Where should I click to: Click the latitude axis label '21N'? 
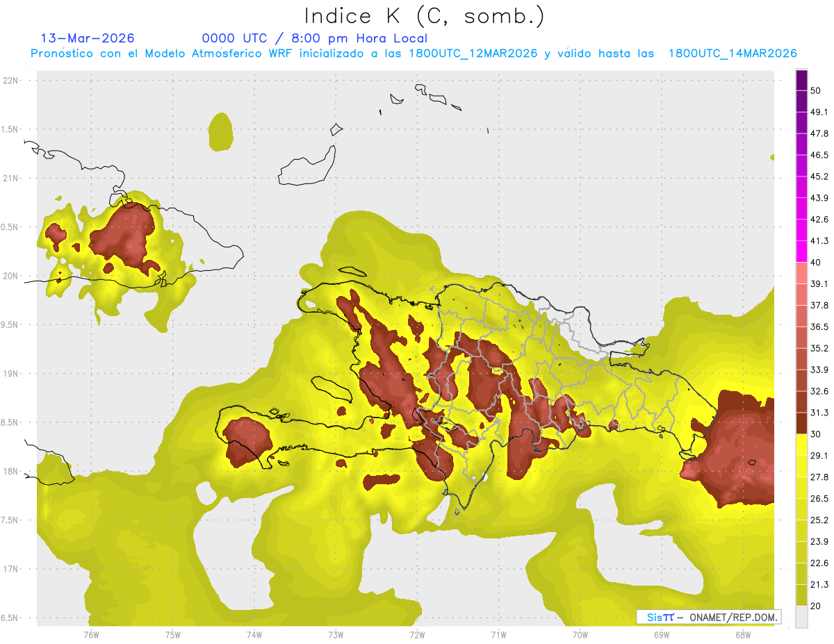click(11, 178)
